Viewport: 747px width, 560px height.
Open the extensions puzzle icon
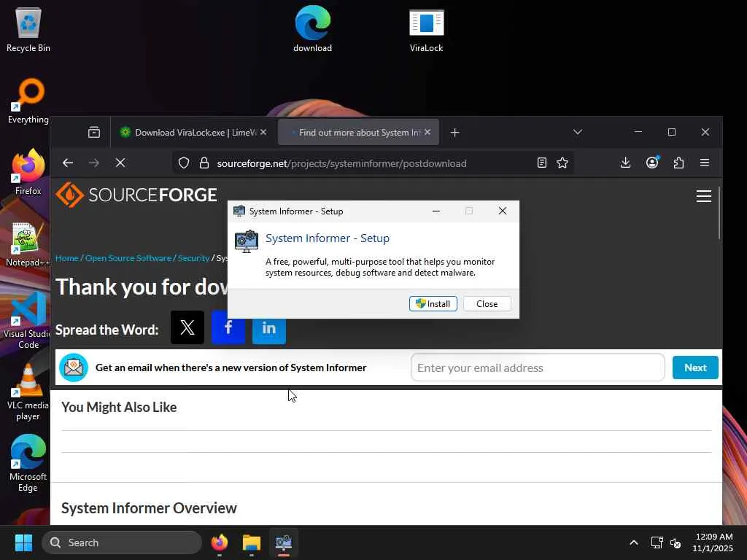pyautogui.click(x=678, y=163)
